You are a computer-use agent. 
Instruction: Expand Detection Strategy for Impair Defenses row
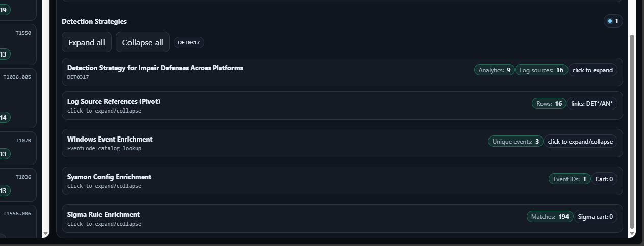[x=155, y=68]
